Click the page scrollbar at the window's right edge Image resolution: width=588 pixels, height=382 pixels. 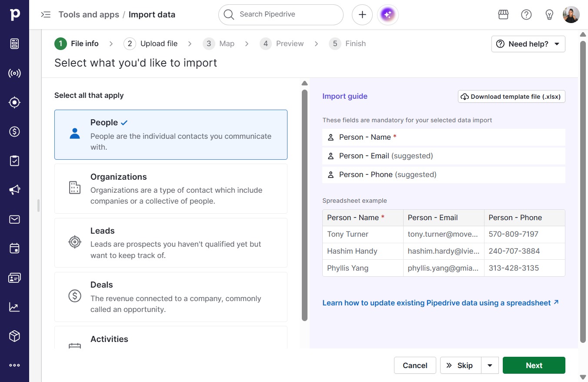pyautogui.click(x=583, y=192)
